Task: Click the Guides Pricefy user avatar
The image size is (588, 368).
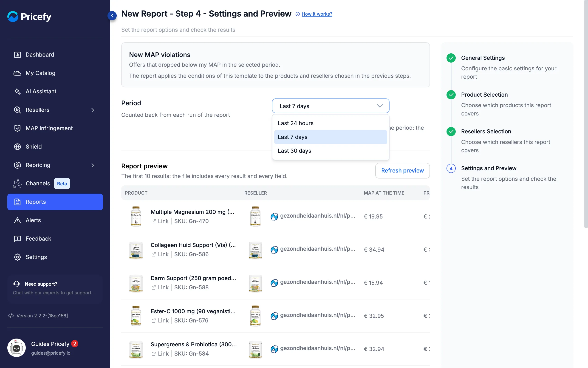Action: tap(17, 348)
